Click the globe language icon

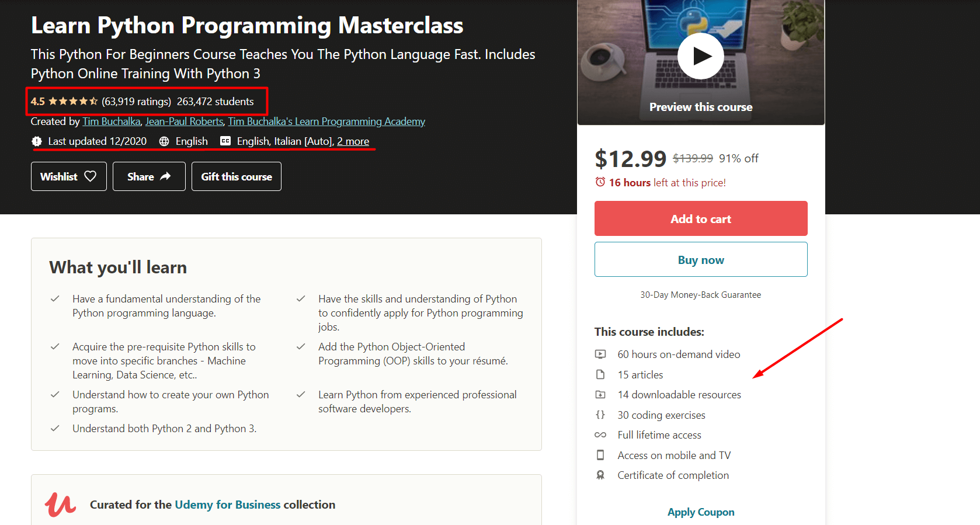[x=164, y=141]
